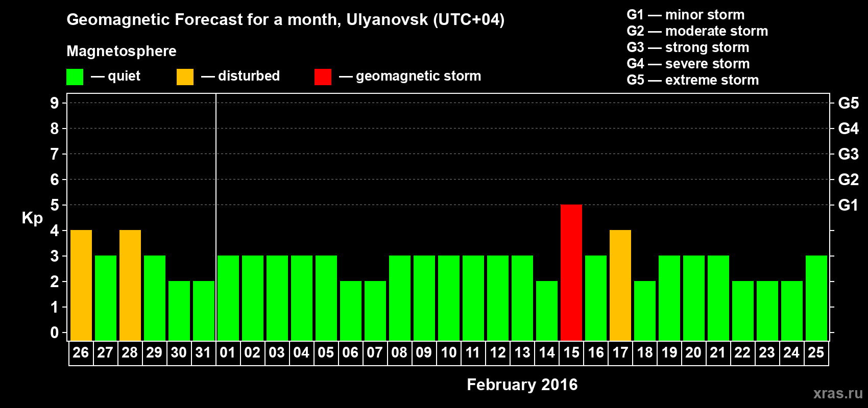Click the date cell '17' on the axis
Viewport: 868px width, 408px height.
tap(620, 353)
